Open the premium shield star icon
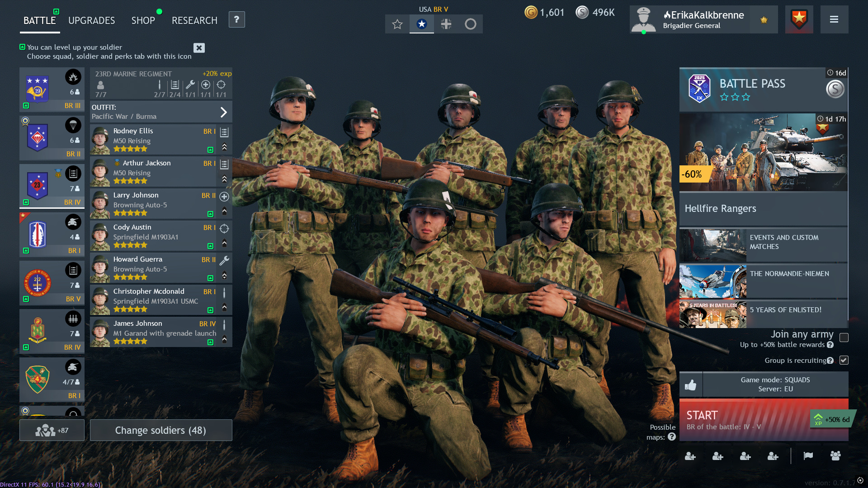 tap(799, 19)
